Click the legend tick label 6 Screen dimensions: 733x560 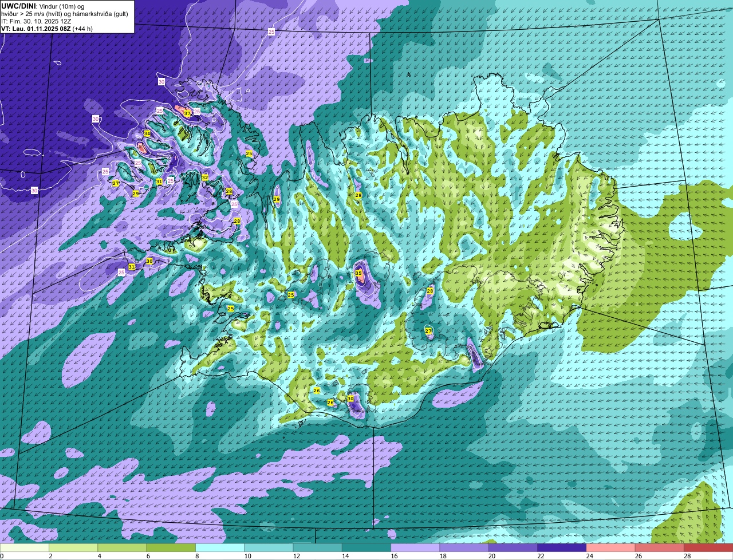tap(148, 556)
